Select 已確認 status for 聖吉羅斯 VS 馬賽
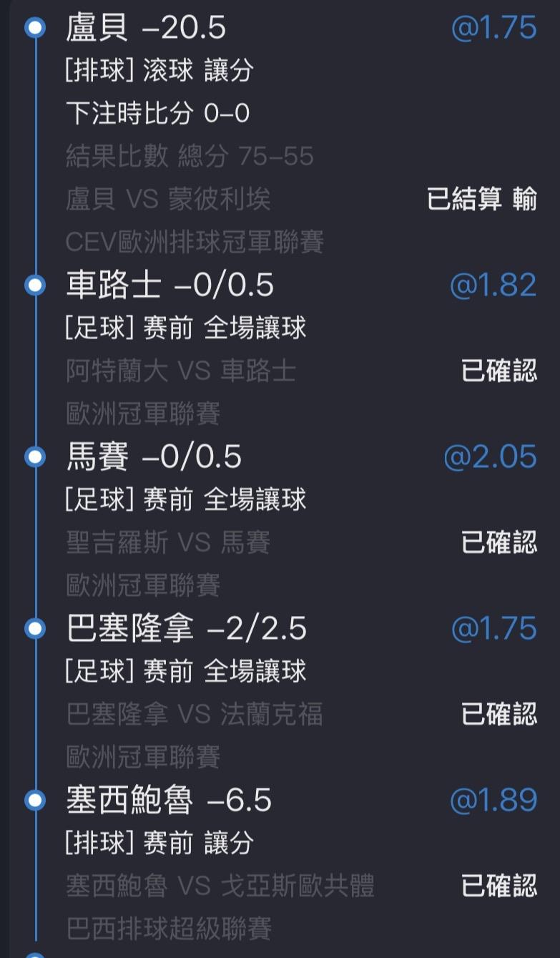Screen dimensions: 560x958 (x=498, y=542)
